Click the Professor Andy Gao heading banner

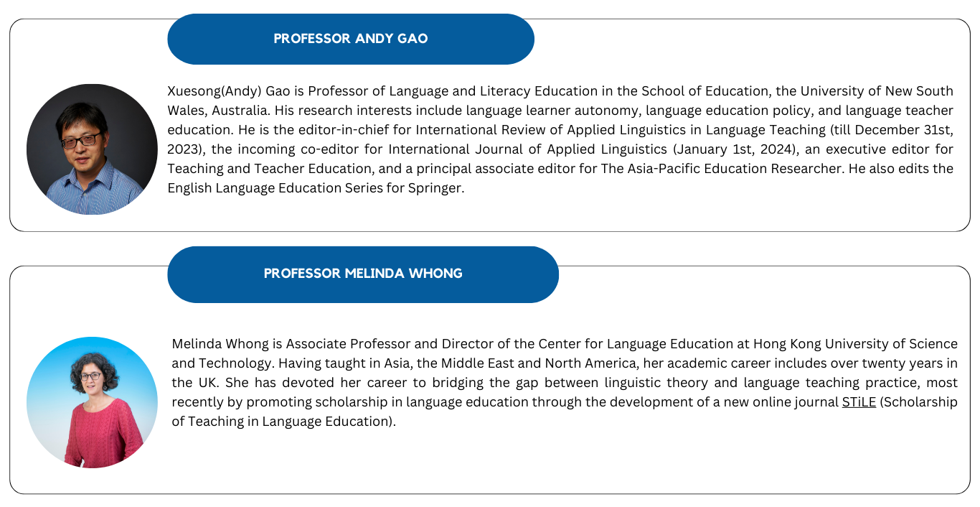[x=351, y=39]
